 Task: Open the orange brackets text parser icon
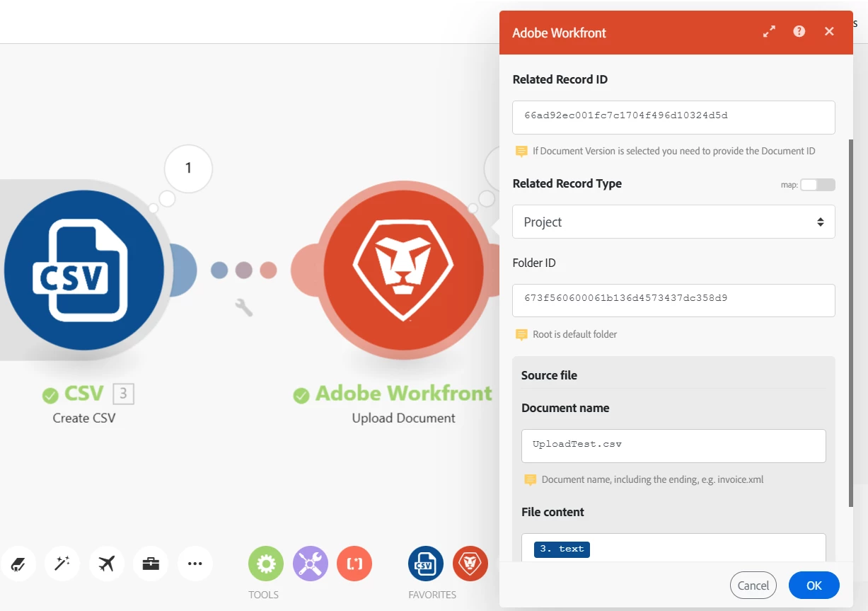click(x=354, y=564)
